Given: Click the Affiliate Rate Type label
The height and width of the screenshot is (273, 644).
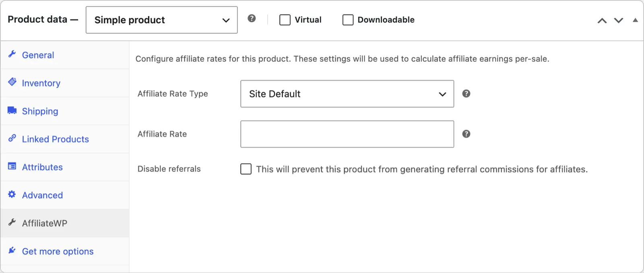Looking at the screenshot, I should click(173, 94).
